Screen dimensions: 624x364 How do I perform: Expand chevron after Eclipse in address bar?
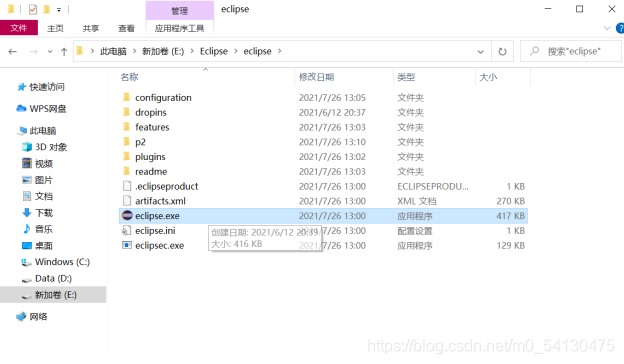(236, 51)
